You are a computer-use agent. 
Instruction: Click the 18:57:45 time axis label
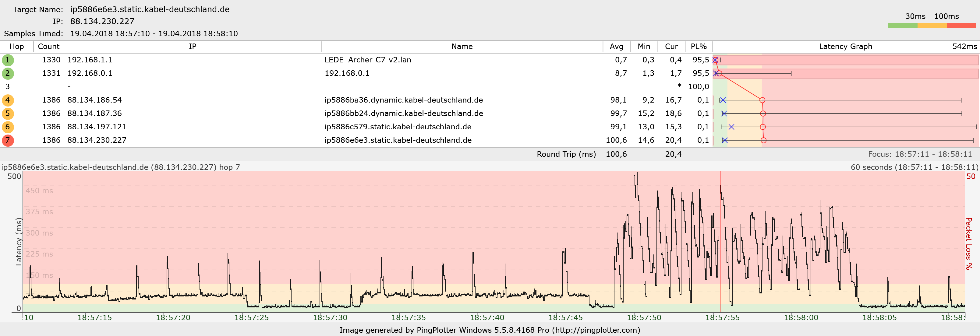coord(565,317)
